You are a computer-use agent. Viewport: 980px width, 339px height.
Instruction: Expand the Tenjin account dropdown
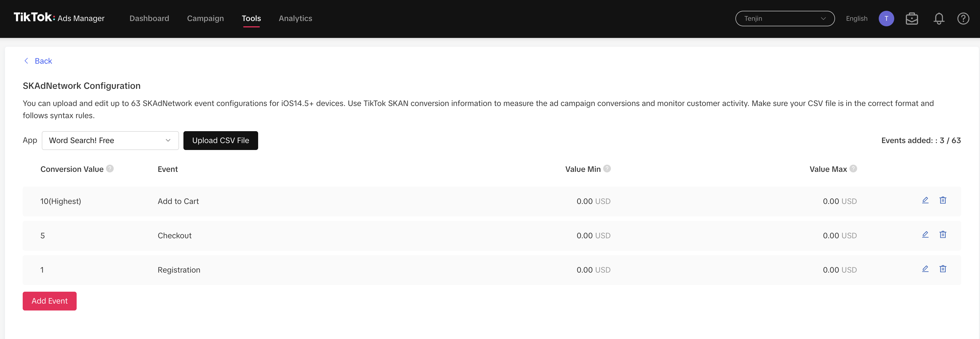click(x=785, y=19)
